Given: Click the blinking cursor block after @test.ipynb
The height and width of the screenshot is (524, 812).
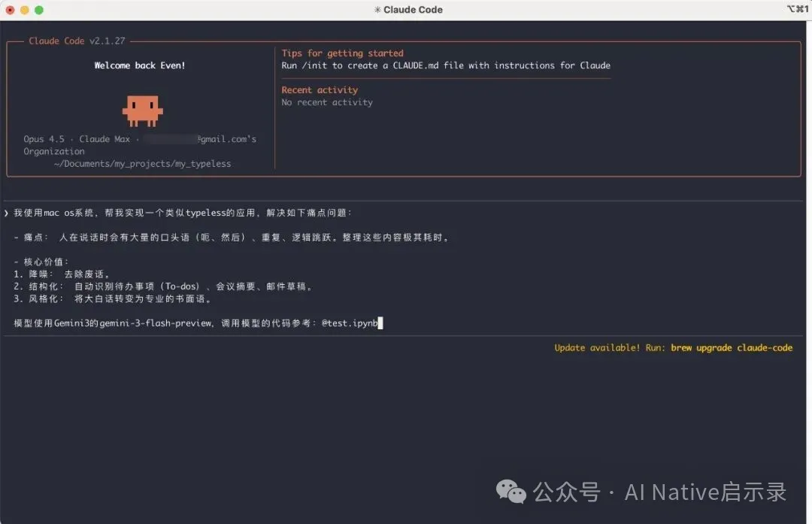Looking at the screenshot, I should pyautogui.click(x=380, y=323).
